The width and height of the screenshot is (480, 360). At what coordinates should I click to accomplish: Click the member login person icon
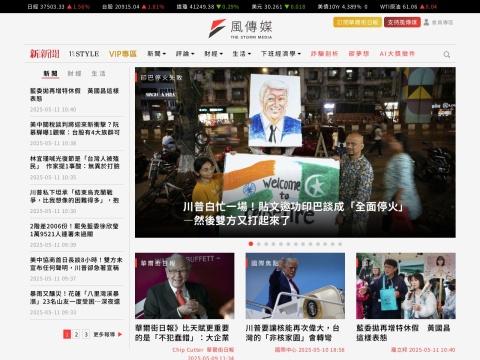(426, 22)
